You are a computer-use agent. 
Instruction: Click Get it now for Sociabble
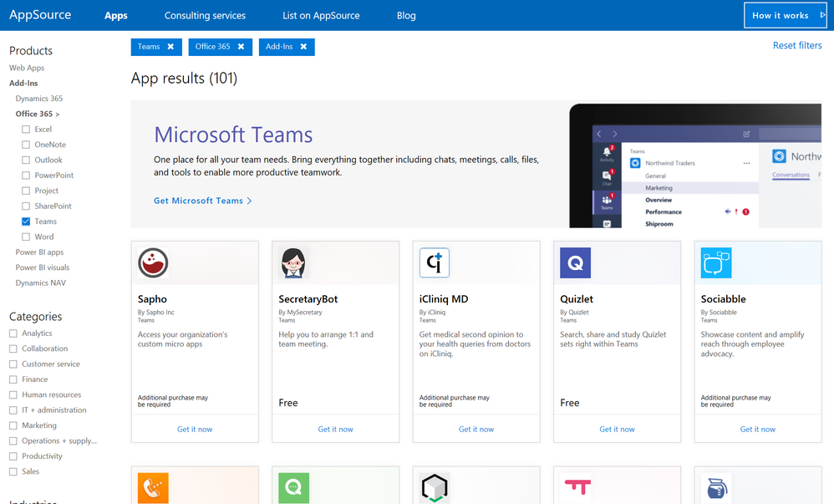758,429
